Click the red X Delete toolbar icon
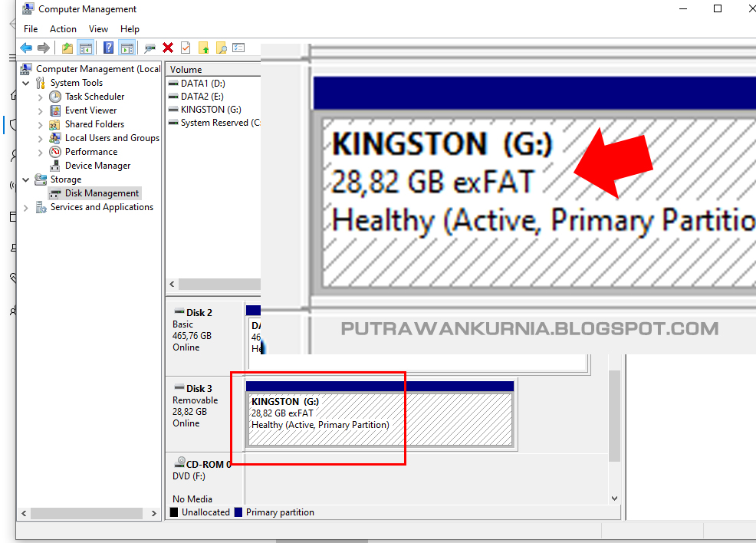Image resolution: width=756 pixels, height=543 pixels. coord(168,48)
